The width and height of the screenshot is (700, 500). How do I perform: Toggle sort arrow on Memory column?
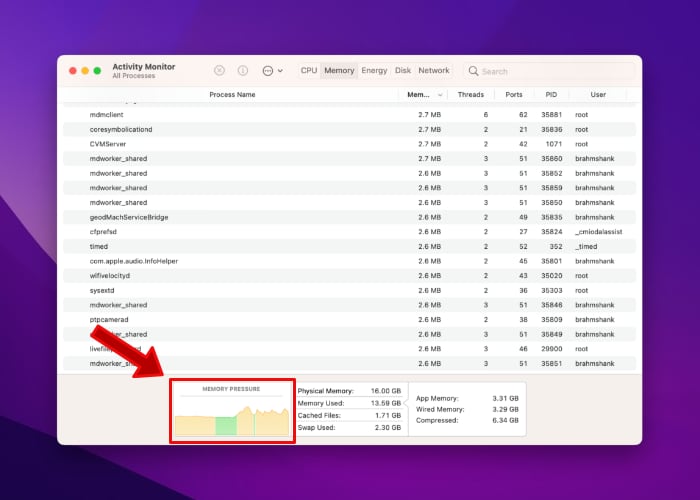coord(440,95)
